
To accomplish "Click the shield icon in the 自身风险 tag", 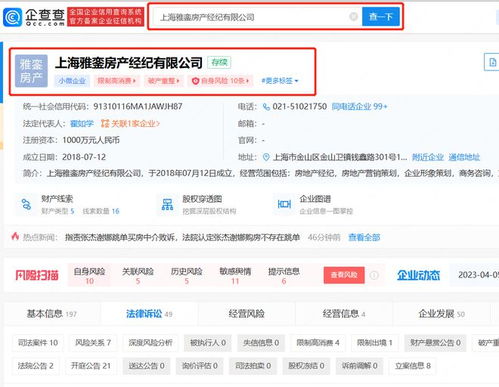I will click(195, 81).
